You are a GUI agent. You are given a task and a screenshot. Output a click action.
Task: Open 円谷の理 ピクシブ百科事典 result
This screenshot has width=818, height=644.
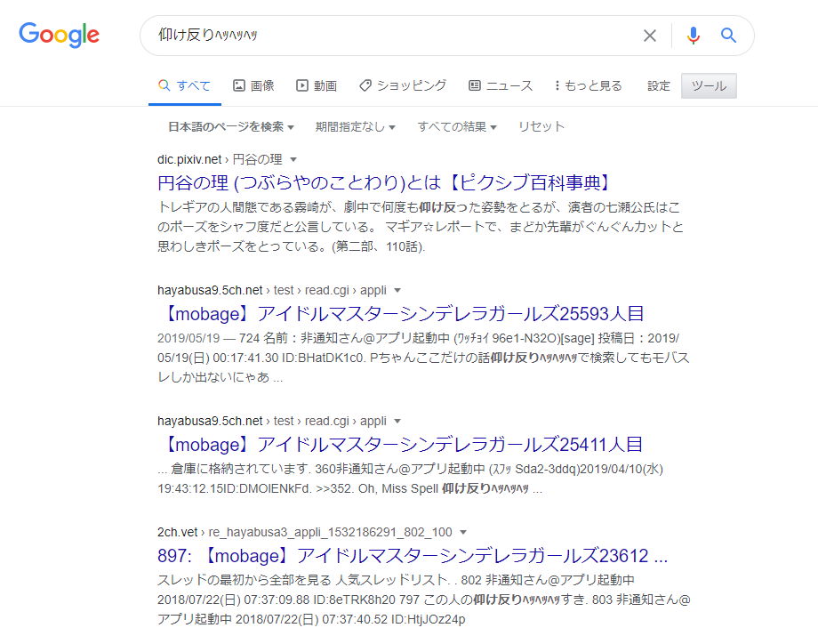[x=384, y=182]
